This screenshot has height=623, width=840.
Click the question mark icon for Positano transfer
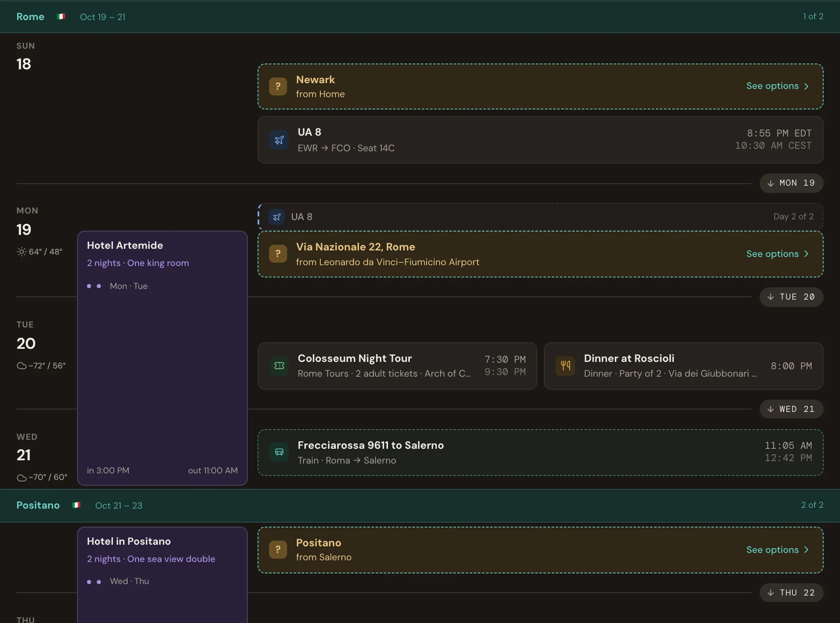click(278, 550)
